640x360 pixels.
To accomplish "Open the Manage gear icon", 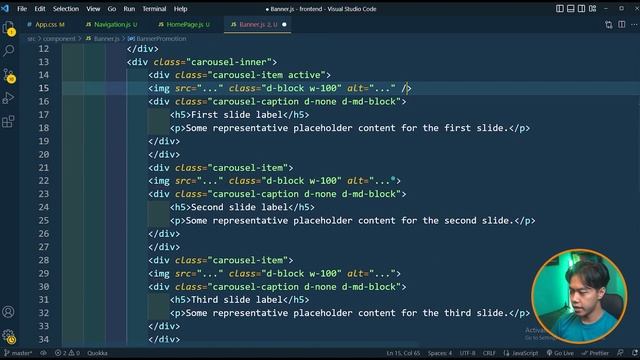I will point(9,336).
